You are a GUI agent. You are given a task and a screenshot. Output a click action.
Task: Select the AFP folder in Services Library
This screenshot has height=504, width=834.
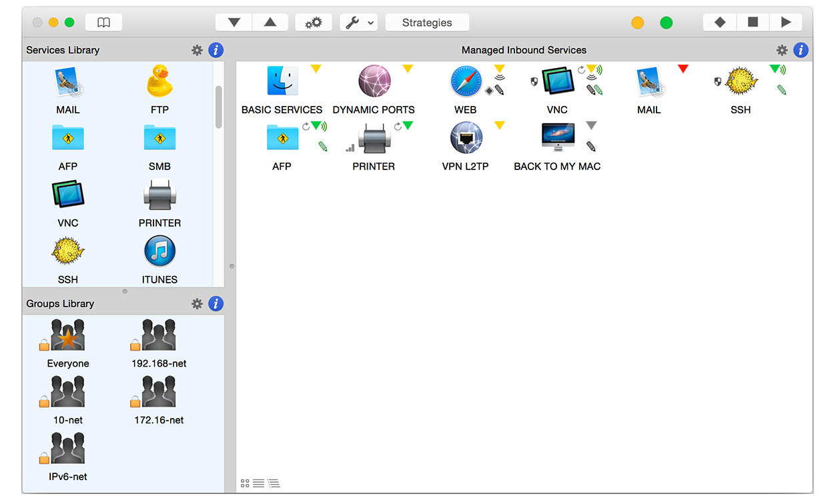[x=67, y=138]
